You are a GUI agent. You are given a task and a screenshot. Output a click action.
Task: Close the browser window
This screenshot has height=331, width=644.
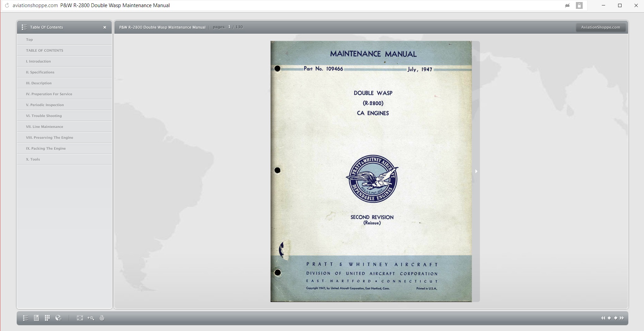click(636, 5)
